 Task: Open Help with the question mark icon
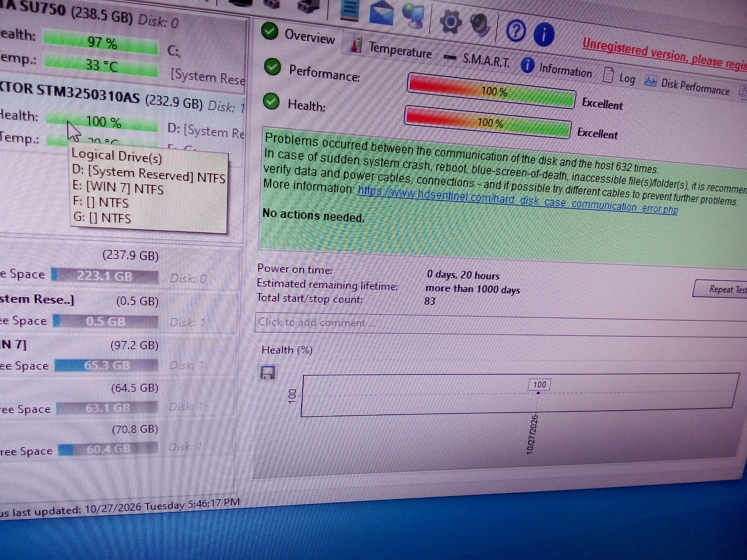[x=515, y=31]
